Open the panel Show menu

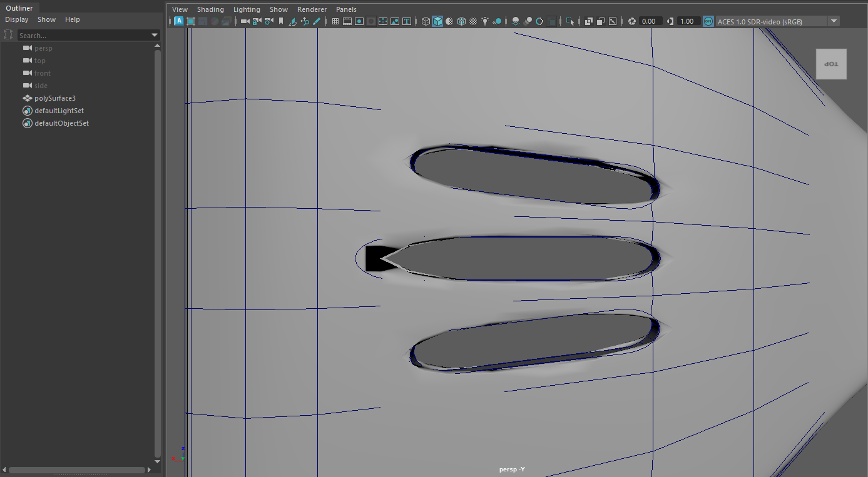pos(279,9)
